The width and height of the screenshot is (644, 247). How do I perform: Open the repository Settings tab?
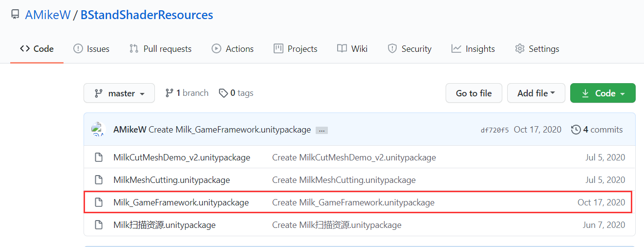(537, 49)
